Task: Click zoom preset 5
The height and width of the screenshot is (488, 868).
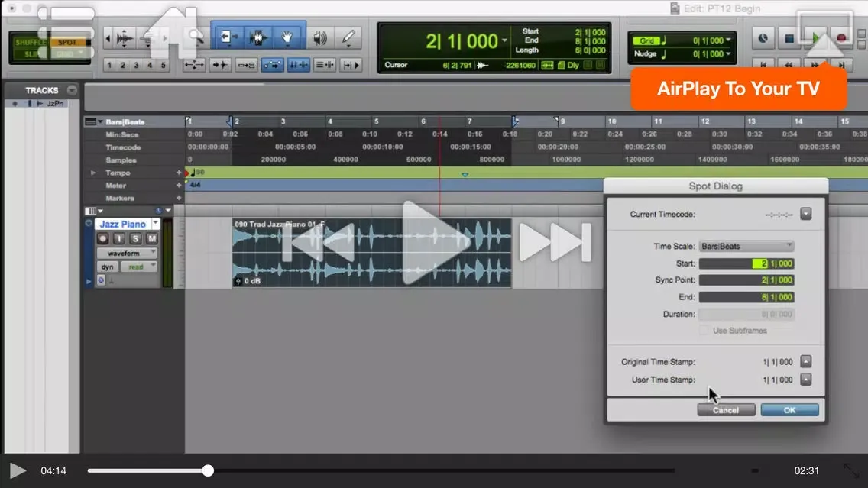Action: coord(163,65)
